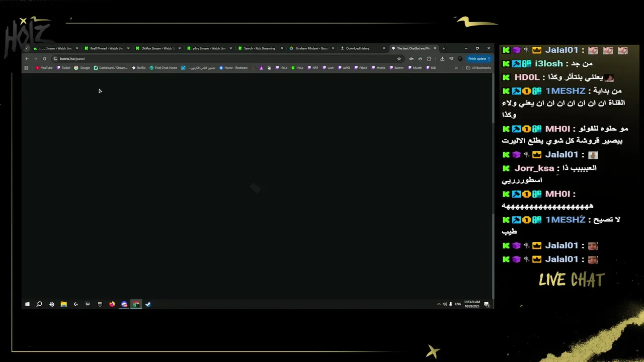Open the taskbar clock and date

coord(472,304)
